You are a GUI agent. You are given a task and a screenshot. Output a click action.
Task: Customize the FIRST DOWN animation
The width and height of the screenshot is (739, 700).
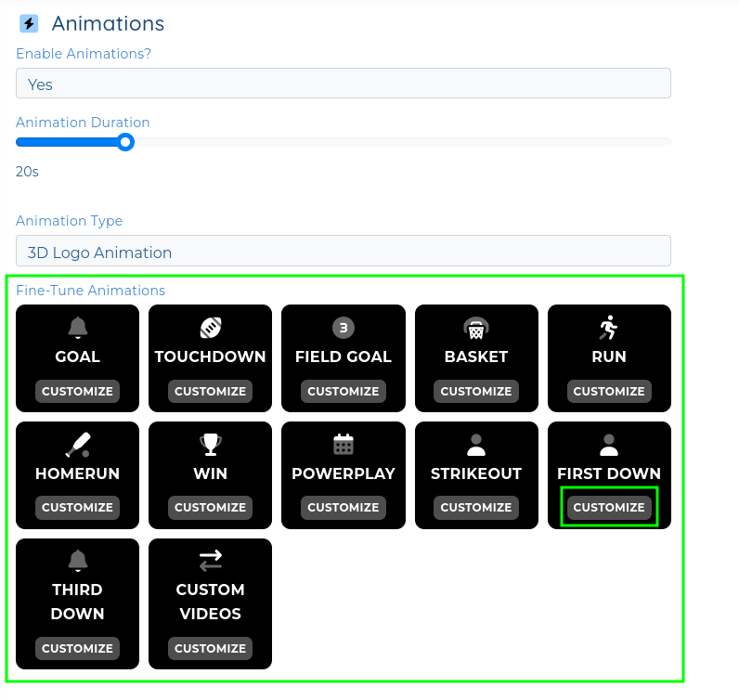pyautogui.click(x=608, y=507)
